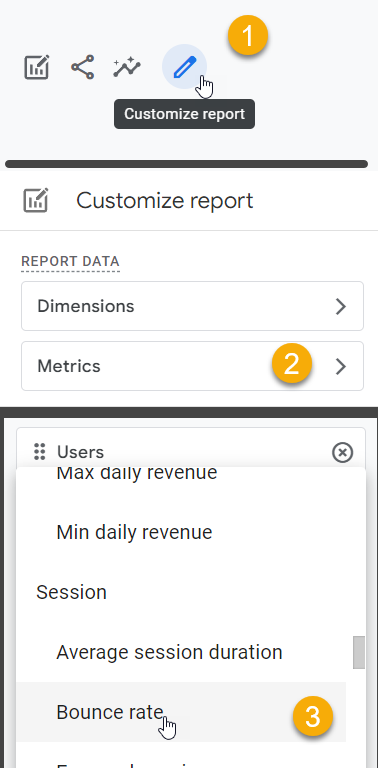The height and width of the screenshot is (768, 378).
Task: Expand the Dimensions chevron arrow
Action: [x=341, y=307]
